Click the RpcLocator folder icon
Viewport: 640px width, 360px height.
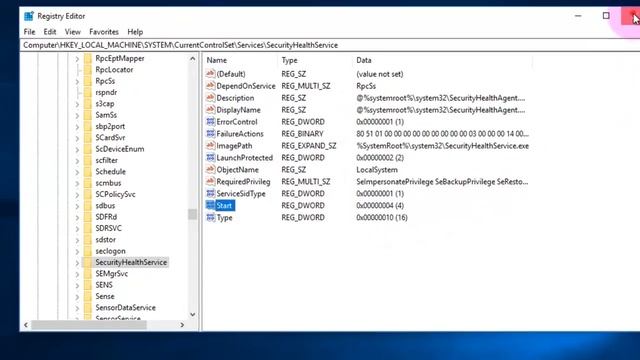88,70
